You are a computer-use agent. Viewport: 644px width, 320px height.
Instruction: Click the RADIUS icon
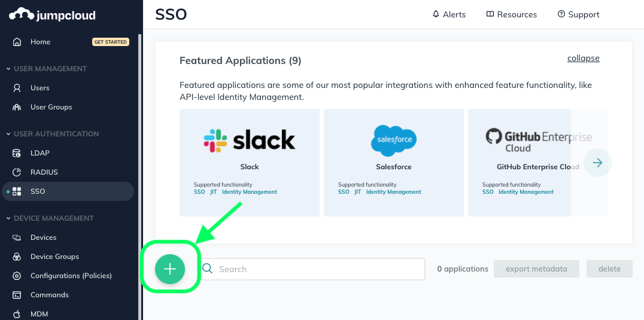[17, 172]
